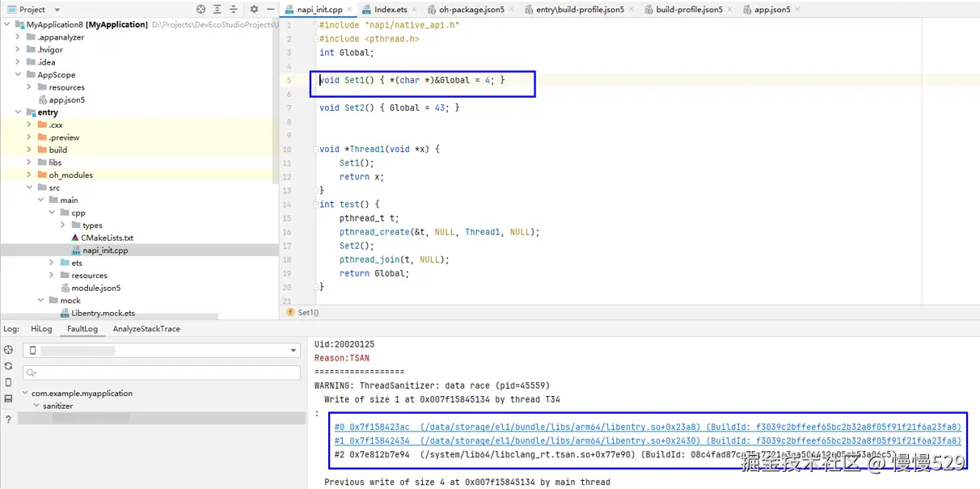The height and width of the screenshot is (489, 980).
Task: Select module.json5 in project tree
Action: [95, 288]
